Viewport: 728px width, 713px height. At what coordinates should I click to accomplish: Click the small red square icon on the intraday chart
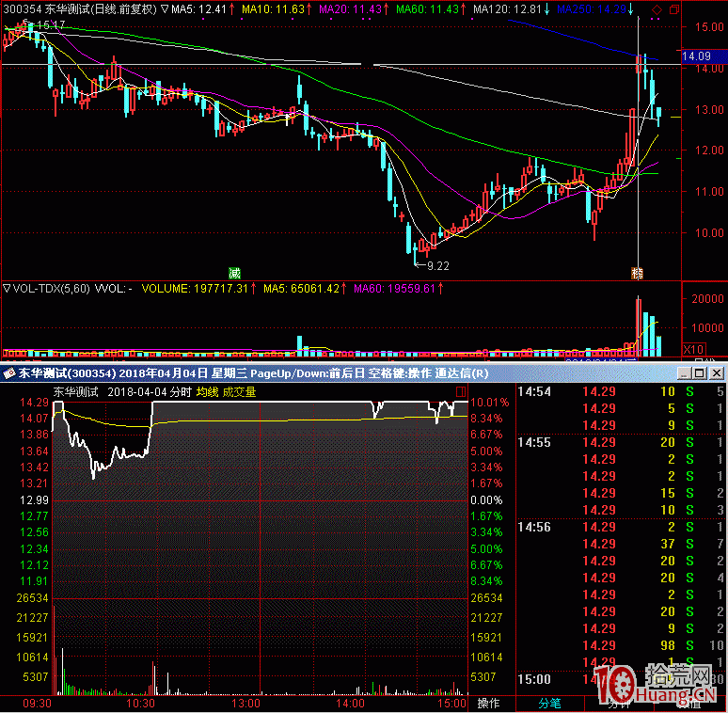pos(461,392)
